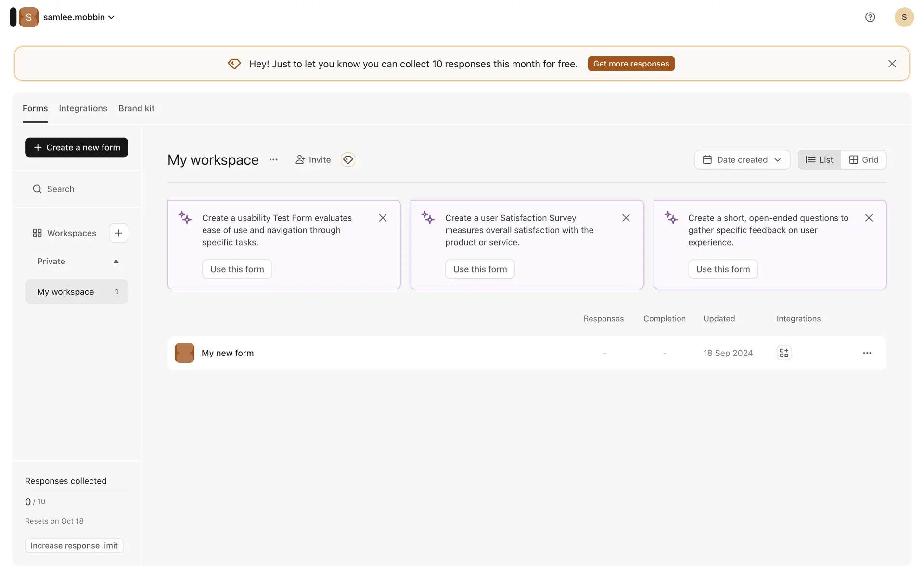Open the Brand kit tab
The height and width of the screenshot is (578, 924).
(x=136, y=108)
